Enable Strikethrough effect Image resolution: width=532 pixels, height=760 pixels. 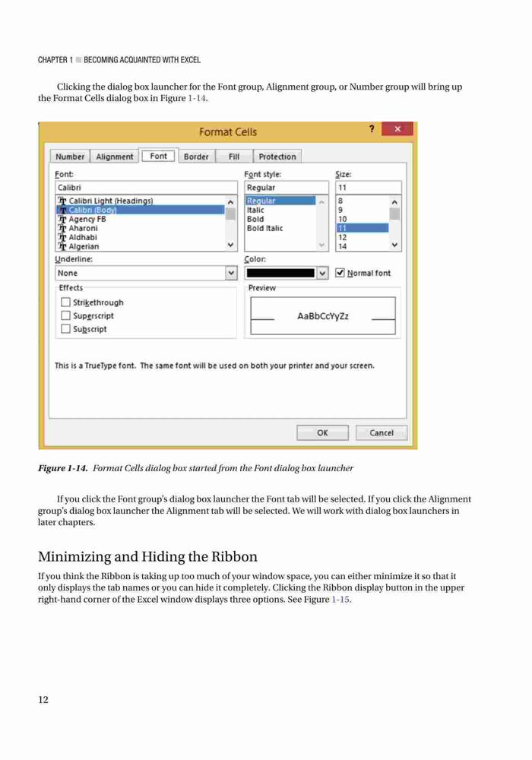(x=65, y=302)
